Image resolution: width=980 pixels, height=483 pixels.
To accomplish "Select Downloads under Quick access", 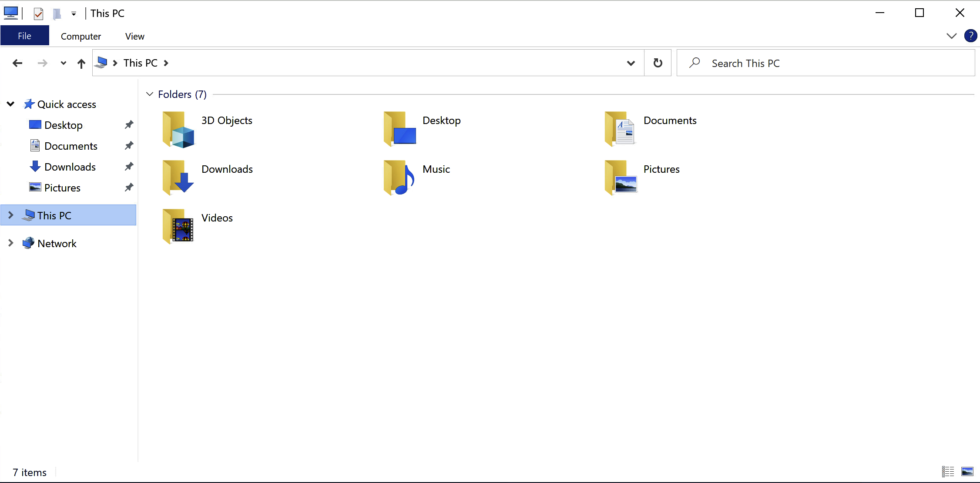I will pos(70,167).
